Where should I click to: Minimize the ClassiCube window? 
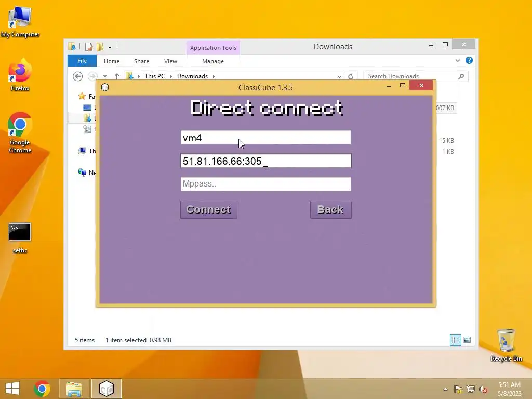(x=389, y=86)
